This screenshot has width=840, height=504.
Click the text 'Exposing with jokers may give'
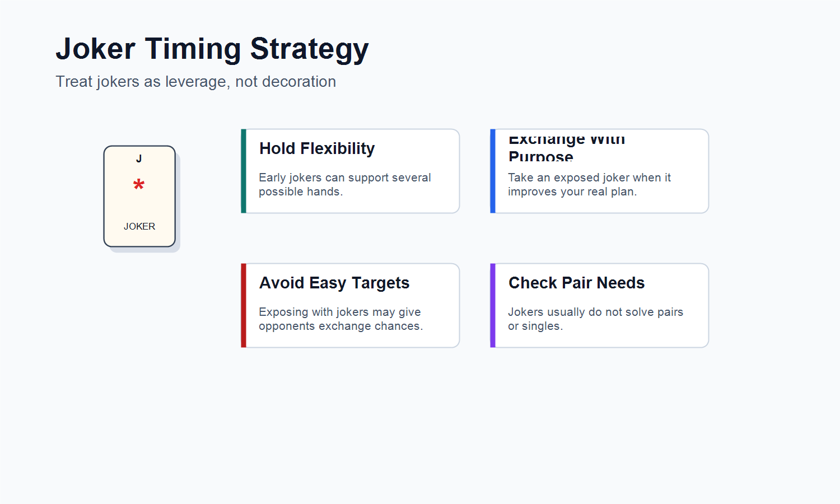(340, 312)
